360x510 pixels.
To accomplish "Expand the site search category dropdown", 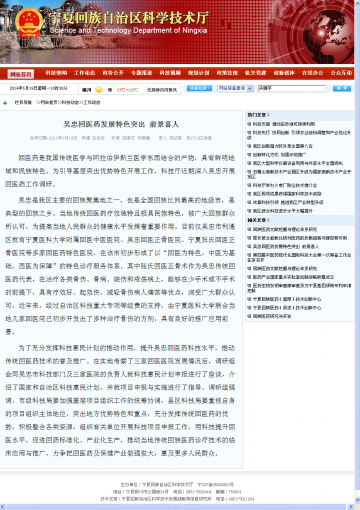I will point(235,88).
